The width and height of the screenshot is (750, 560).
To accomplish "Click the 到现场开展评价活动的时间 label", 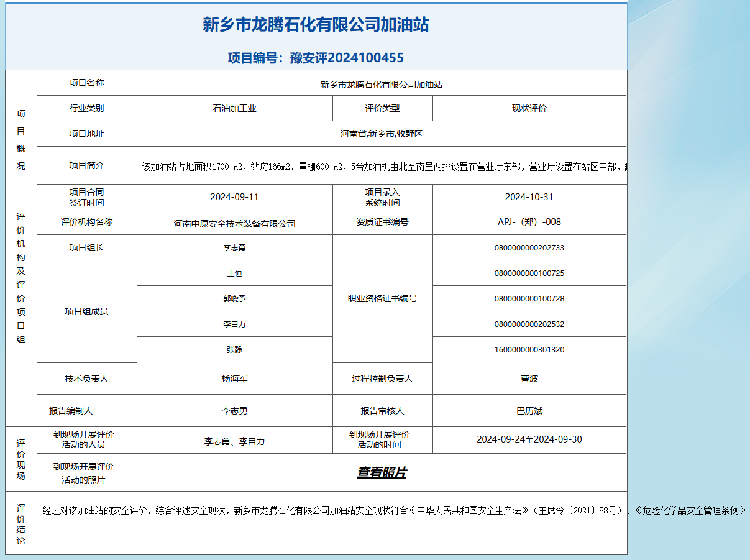I will click(379, 439).
